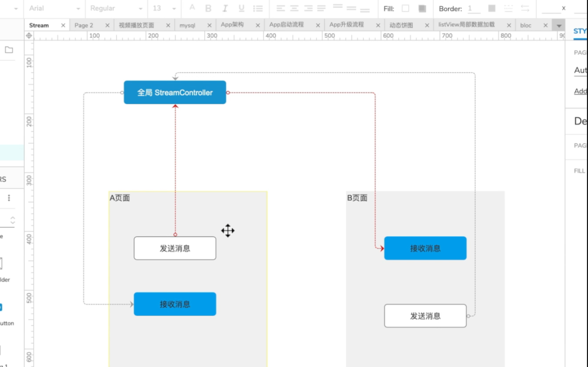Toggle bold text formatting
Image resolution: width=588 pixels, height=367 pixels.
(x=208, y=8)
